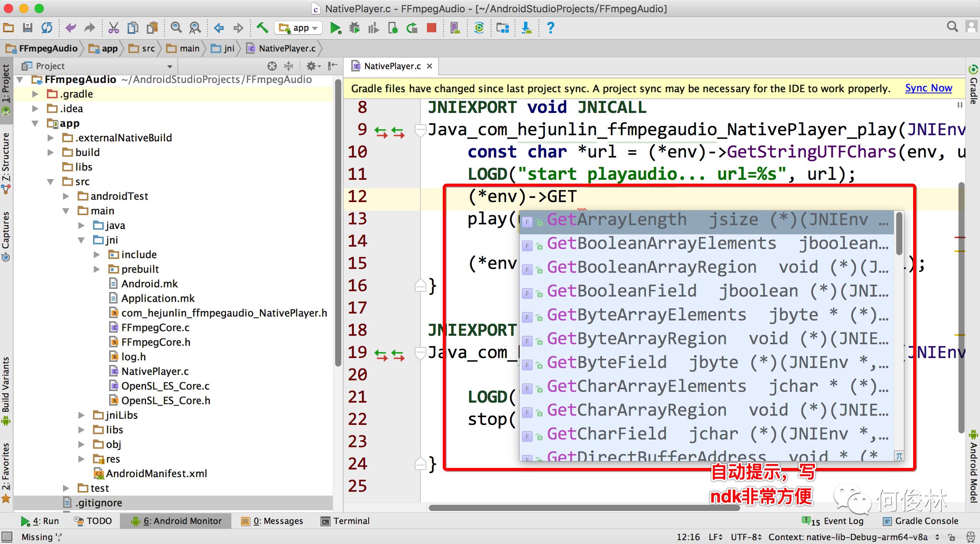Close the NativePlayer.c editor tab
The height and width of the screenshot is (544, 980).
[430, 66]
